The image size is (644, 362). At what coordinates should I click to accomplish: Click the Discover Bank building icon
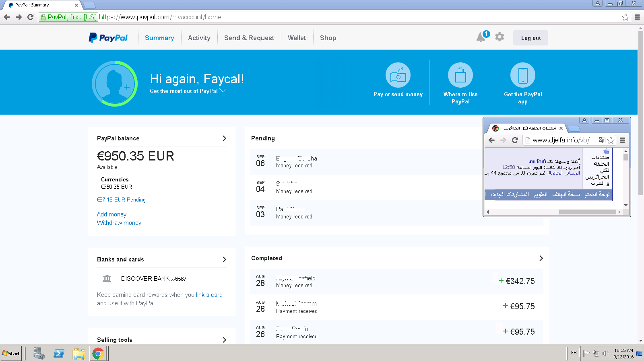[107, 278]
